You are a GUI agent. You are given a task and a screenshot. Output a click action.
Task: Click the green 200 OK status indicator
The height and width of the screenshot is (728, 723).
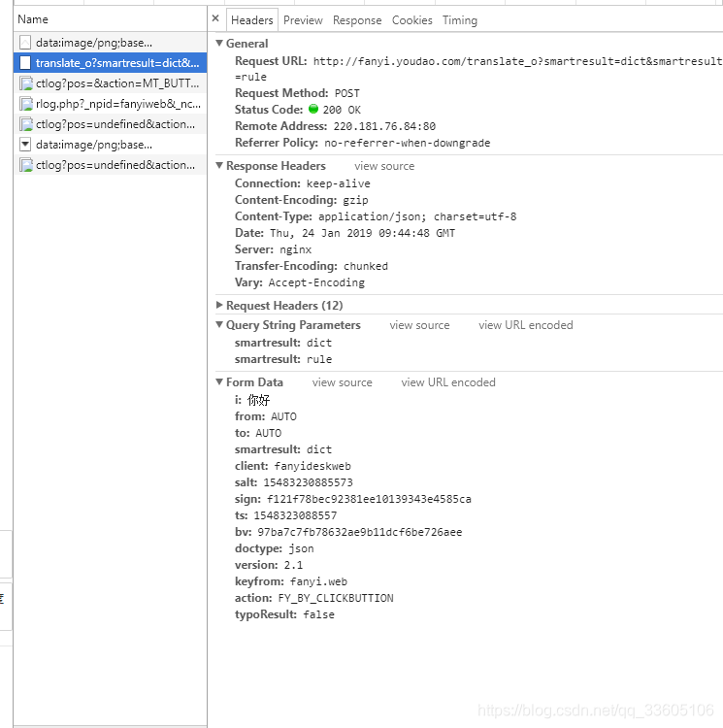click(313, 109)
